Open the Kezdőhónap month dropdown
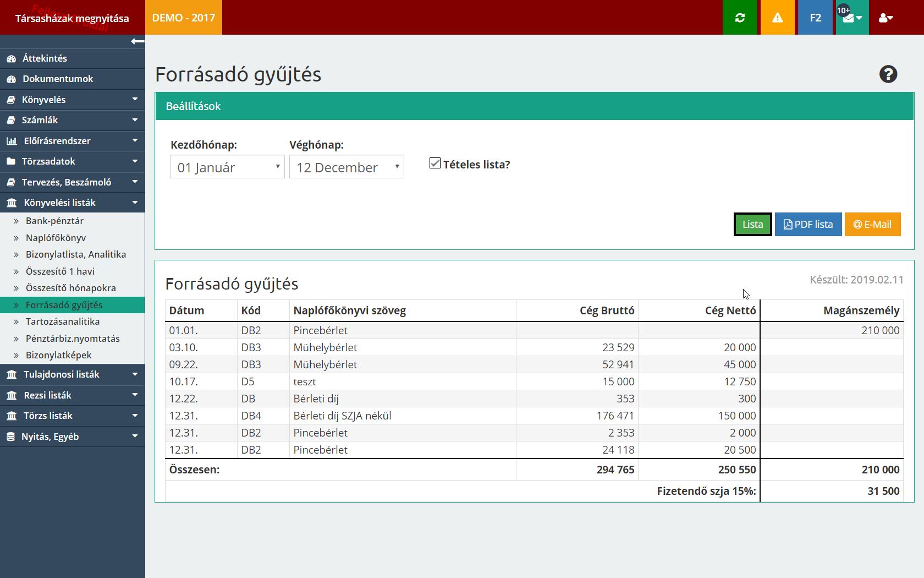 point(227,167)
